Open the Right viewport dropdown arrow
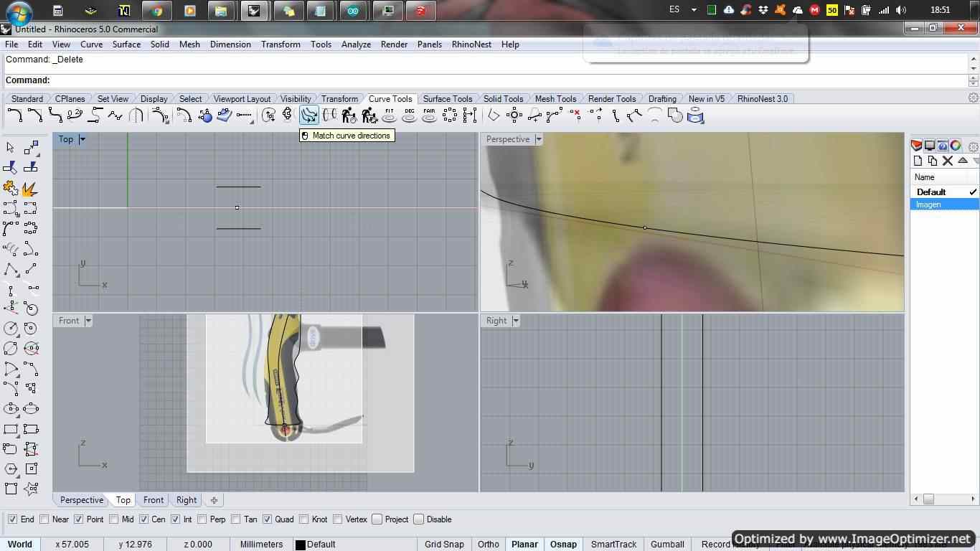The width and height of the screenshot is (980, 551). click(x=516, y=321)
